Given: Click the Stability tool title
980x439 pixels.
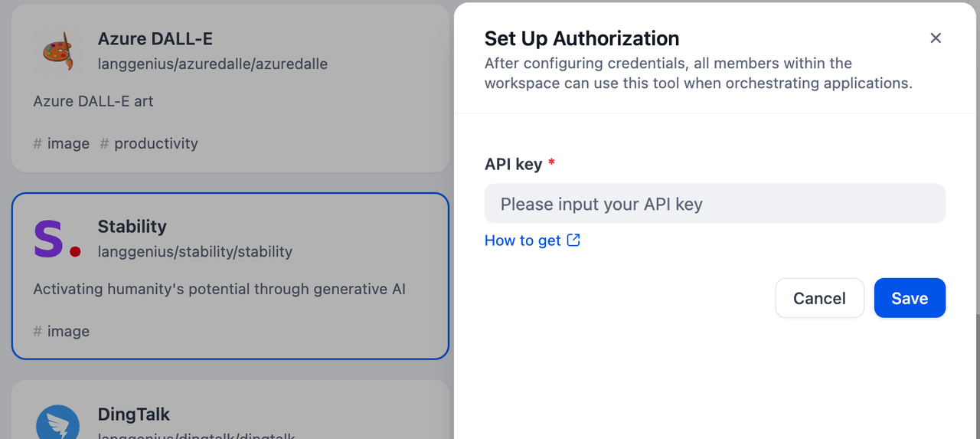Looking at the screenshot, I should [x=132, y=226].
